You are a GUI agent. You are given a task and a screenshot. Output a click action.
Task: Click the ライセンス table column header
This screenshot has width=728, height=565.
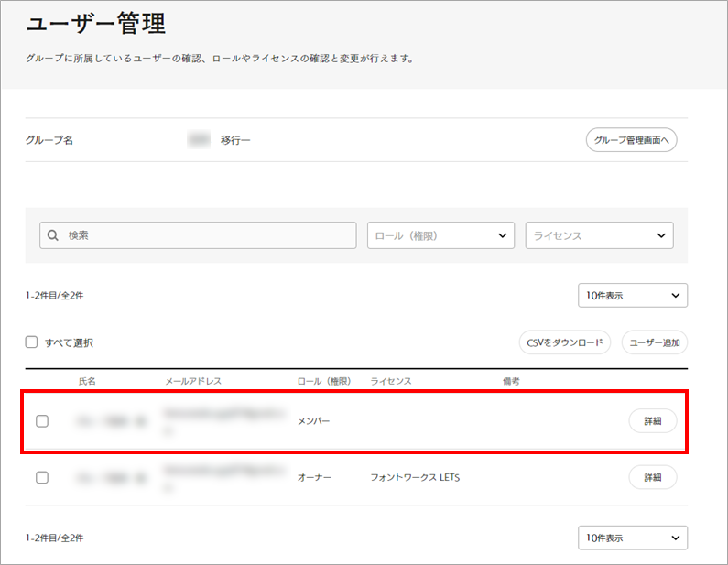pos(391,380)
